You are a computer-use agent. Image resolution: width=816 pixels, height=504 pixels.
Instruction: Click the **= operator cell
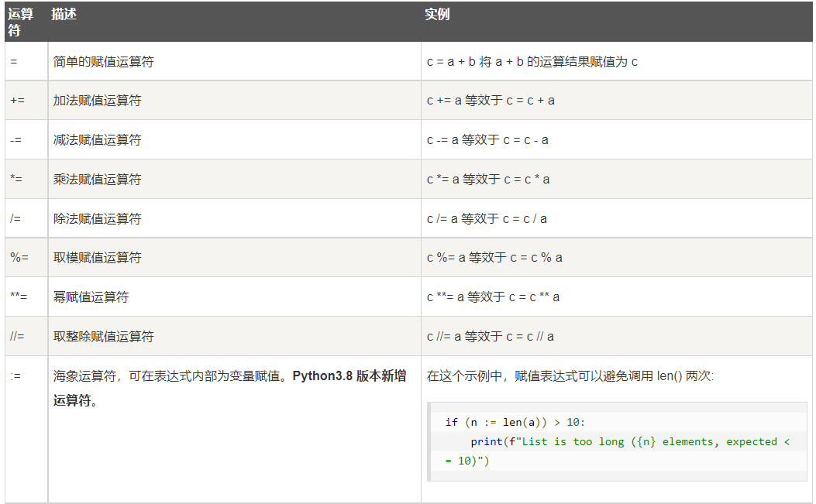[x=19, y=297]
